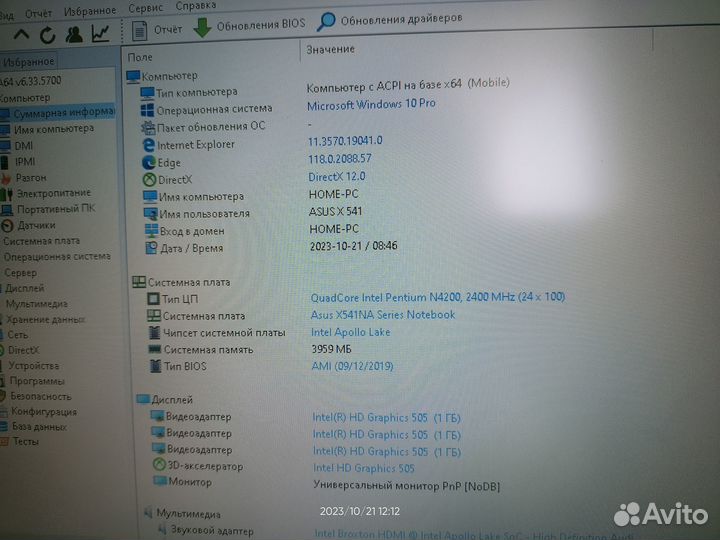Open Сервер tree category

tap(20, 272)
